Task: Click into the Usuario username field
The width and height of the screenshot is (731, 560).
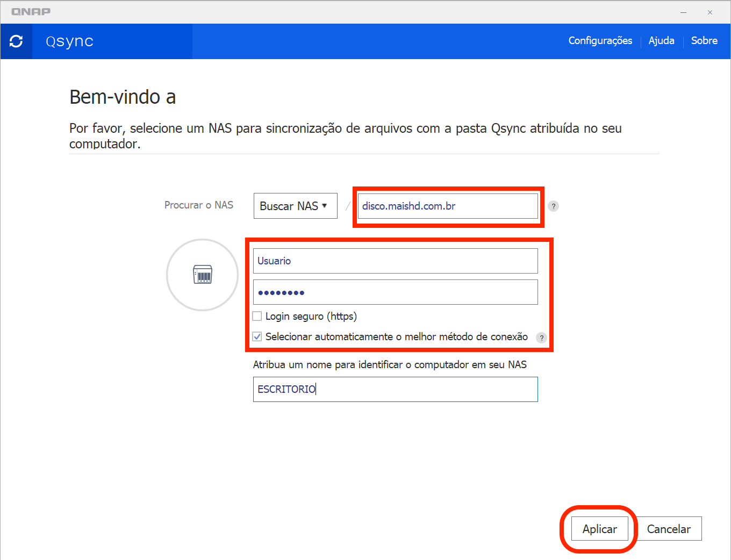Action: click(395, 261)
